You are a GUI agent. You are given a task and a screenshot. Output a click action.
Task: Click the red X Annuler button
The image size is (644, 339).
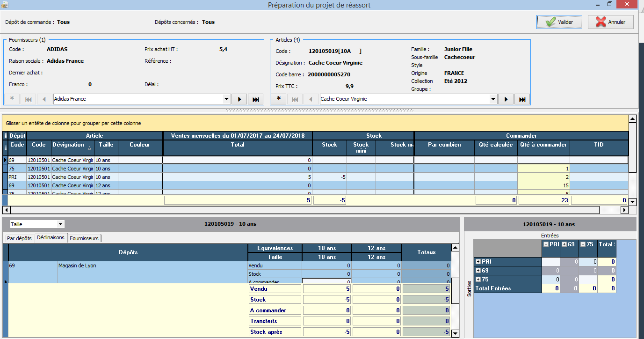610,22
